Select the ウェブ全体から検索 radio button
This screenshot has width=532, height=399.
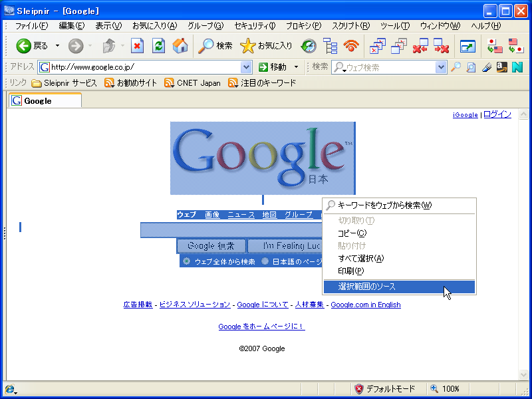pos(187,261)
